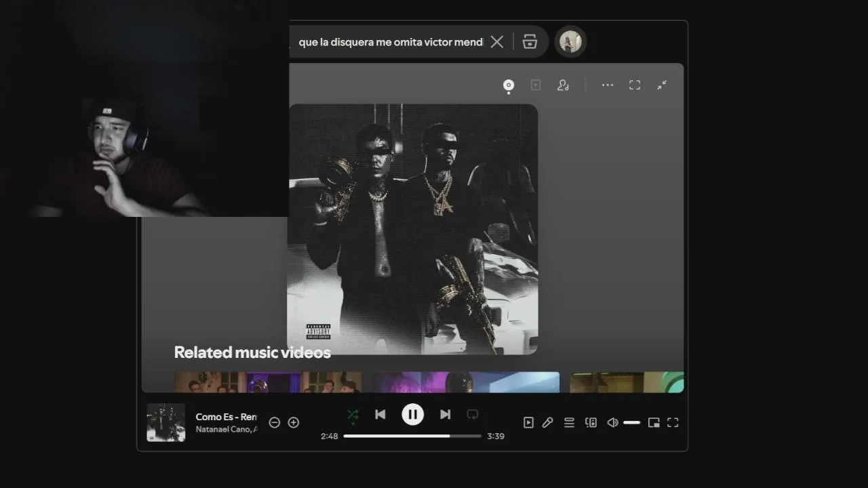
Task: Click into the search input field
Action: point(391,42)
